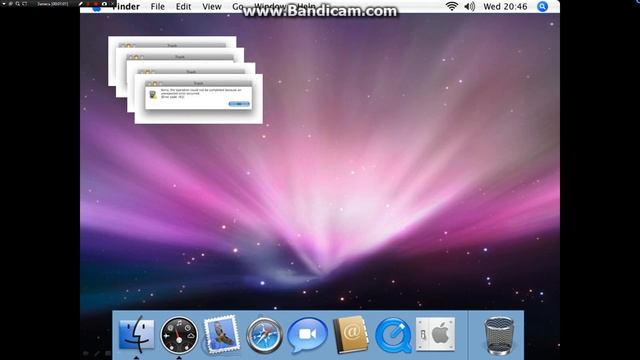Open the Mail stamp icon
The width and height of the screenshot is (640, 360).
click(x=222, y=334)
